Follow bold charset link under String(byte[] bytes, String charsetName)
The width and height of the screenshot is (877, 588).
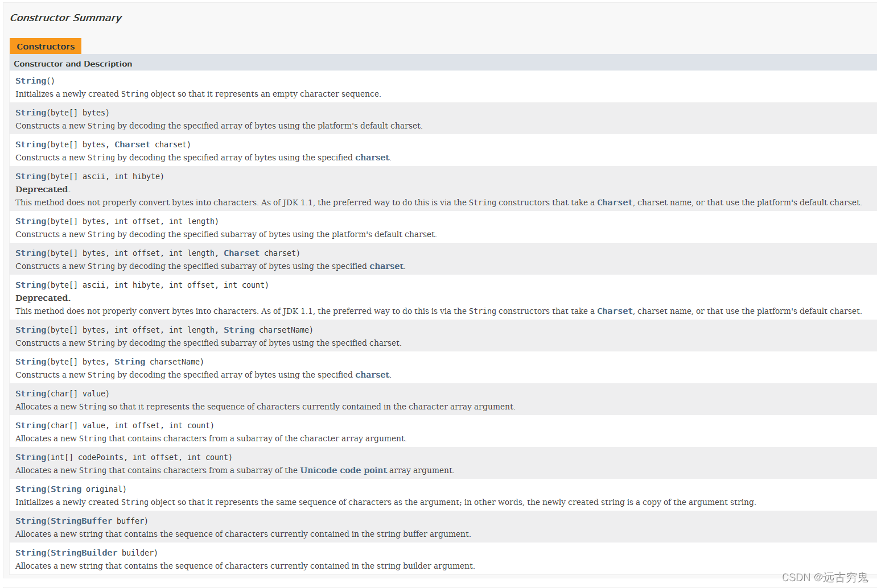[x=372, y=375]
